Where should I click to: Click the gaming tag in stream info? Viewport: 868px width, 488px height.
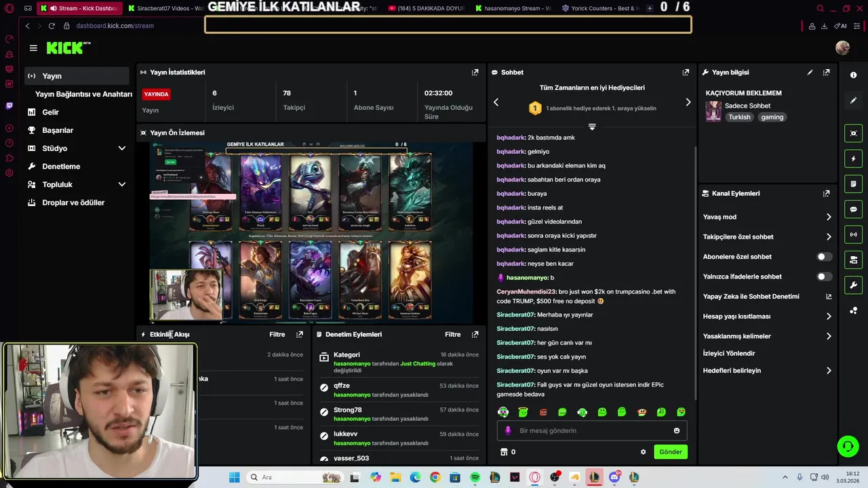[x=772, y=117]
